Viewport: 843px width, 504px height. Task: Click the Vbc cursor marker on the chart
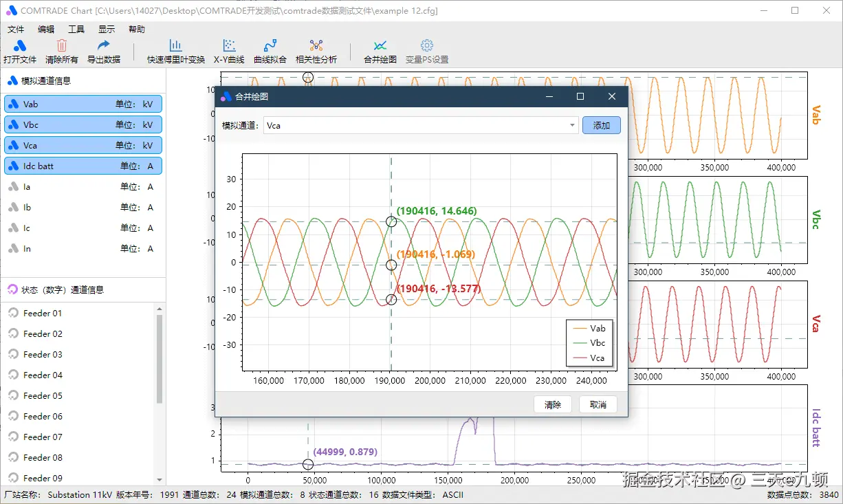pos(391,221)
